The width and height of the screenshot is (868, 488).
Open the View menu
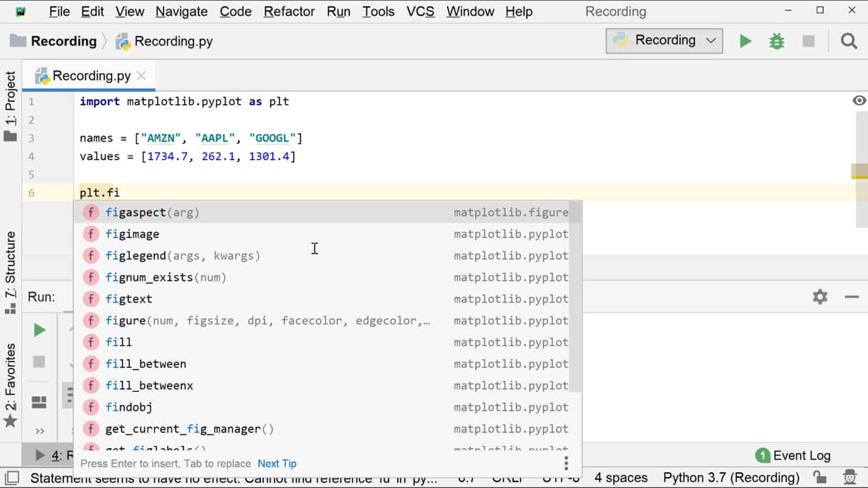tap(129, 12)
